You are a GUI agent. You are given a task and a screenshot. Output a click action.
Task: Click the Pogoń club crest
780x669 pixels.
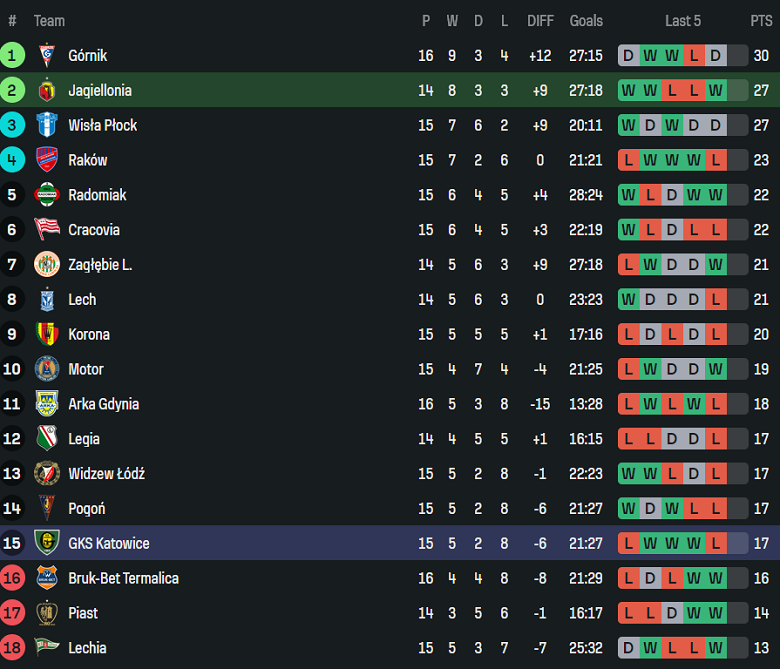[x=47, y=509]
